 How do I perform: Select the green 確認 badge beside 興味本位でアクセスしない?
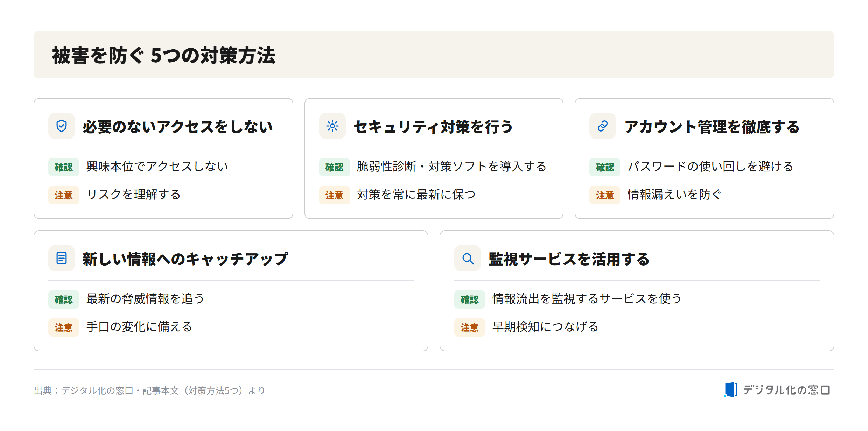coord(64,167)
